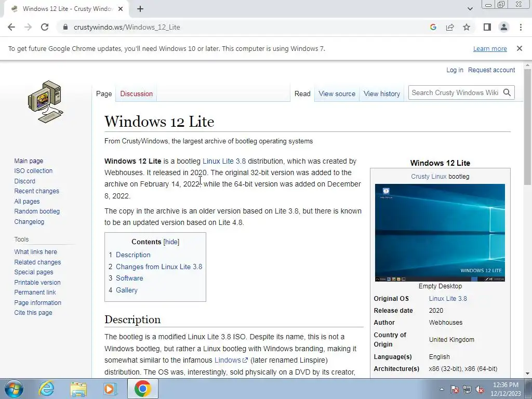Click the scrollbar down arrow
The height and width of the screenshot is (399, 532).
pyautogui.click(x=527, y=374)
